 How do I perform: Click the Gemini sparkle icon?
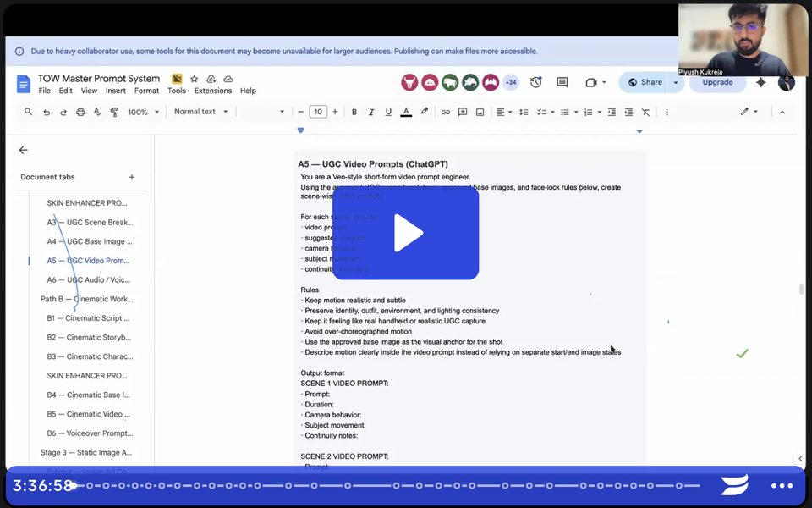pos(760,82)
